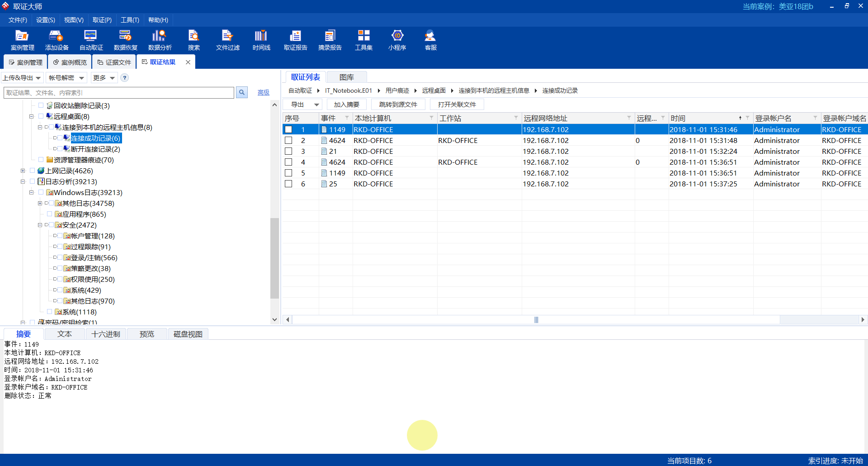Click the help question mark icon
Screen dimensions: 868x466
(125, 78)
